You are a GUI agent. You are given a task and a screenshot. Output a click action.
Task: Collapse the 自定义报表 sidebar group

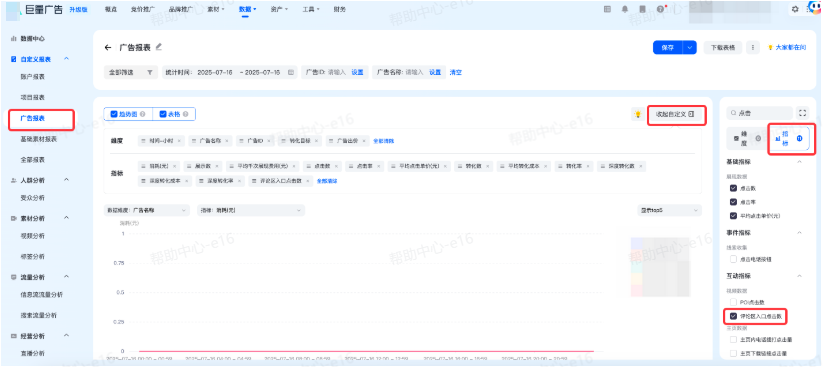(66, 59)
